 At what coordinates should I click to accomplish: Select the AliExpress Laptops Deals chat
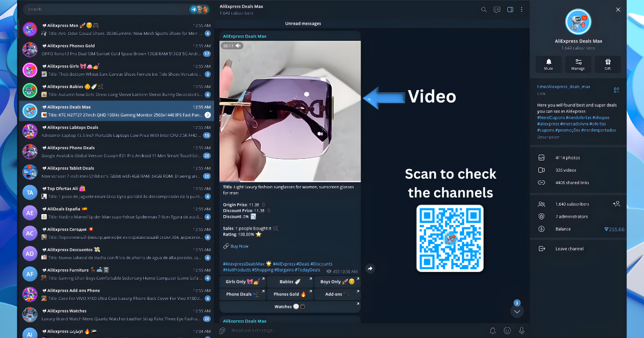pos(116,131)
